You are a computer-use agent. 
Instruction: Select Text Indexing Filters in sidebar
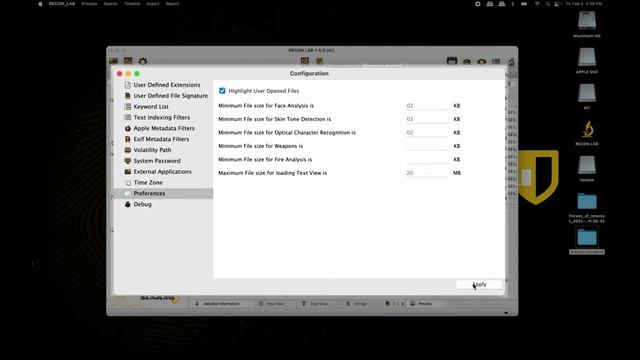click(163, 118)
